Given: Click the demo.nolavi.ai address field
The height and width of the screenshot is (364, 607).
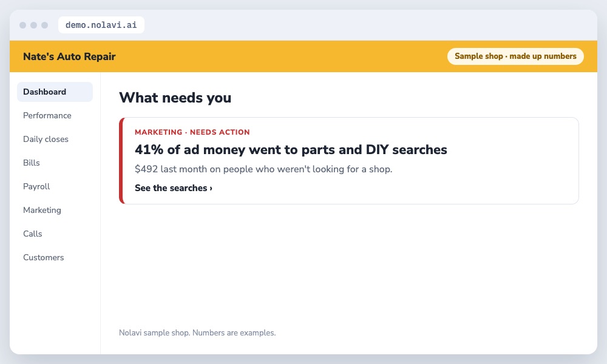Looking at the screenshot, I should coord(101,25).
